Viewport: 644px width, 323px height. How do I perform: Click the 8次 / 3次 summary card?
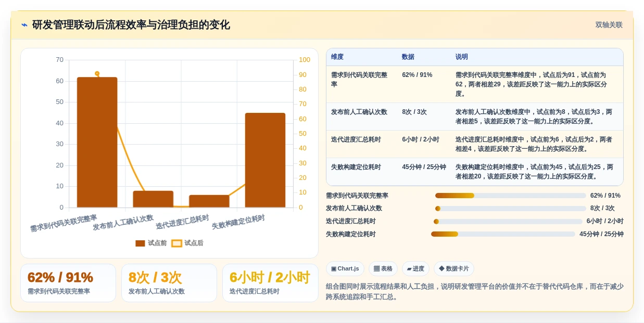tap(169, 283)
